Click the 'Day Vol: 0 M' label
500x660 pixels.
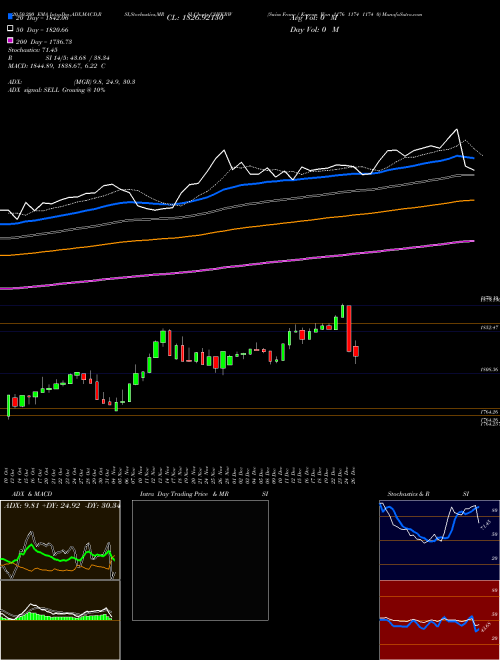[314, 29]
